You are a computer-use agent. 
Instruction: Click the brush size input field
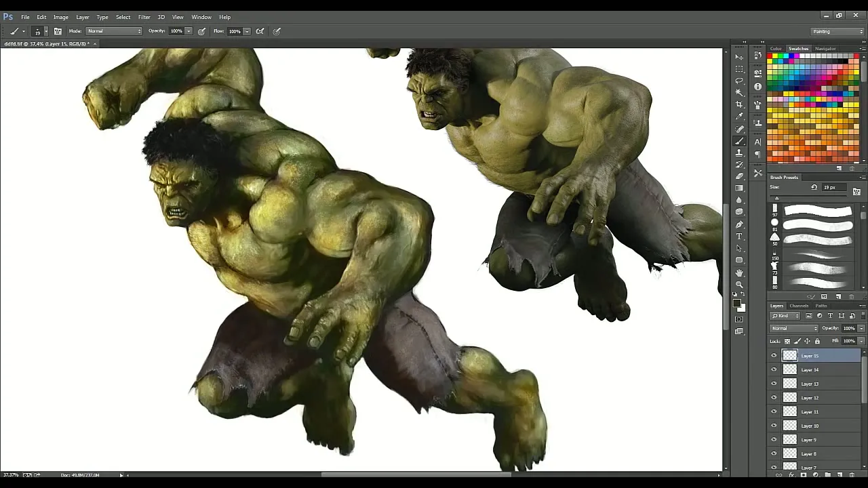click(835, 188)
